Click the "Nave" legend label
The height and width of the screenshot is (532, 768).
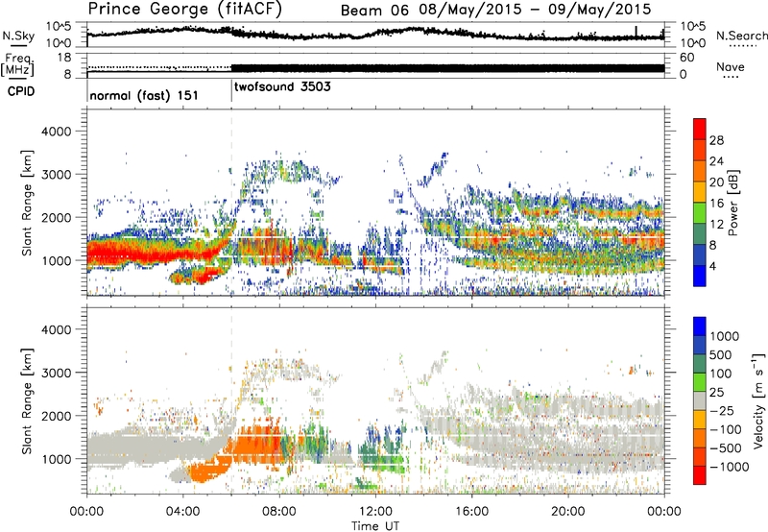coord(730,67)
